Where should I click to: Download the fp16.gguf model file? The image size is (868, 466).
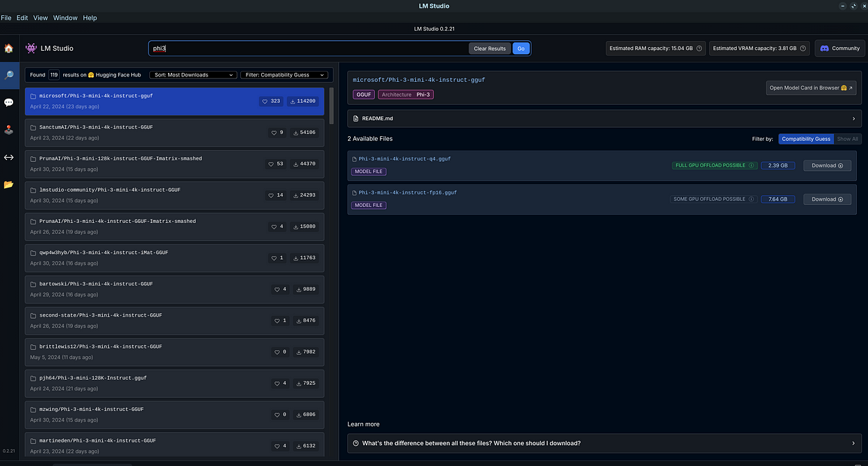pos(827,199)
